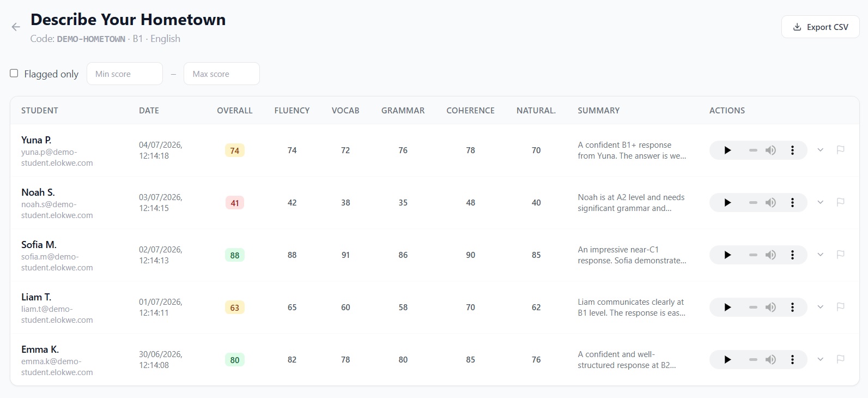Open audio options menu for Liam T.
The height and width of the screenshot is (398, 868).
792,307
